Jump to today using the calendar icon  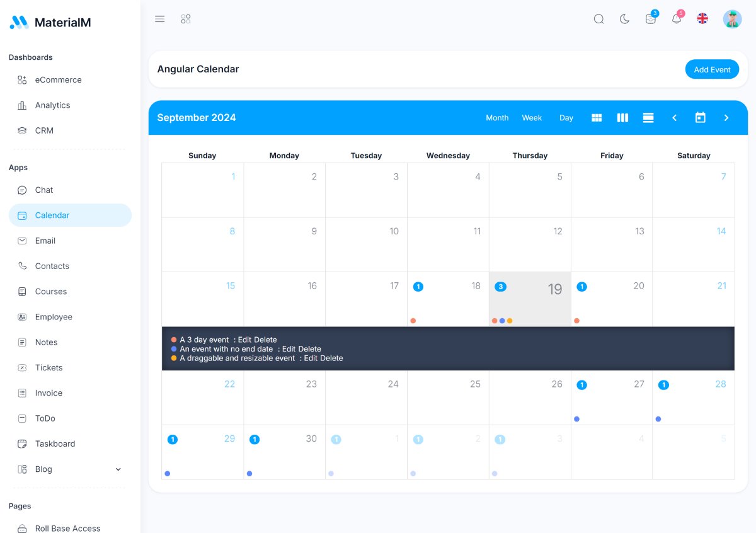tap(700, 118)
